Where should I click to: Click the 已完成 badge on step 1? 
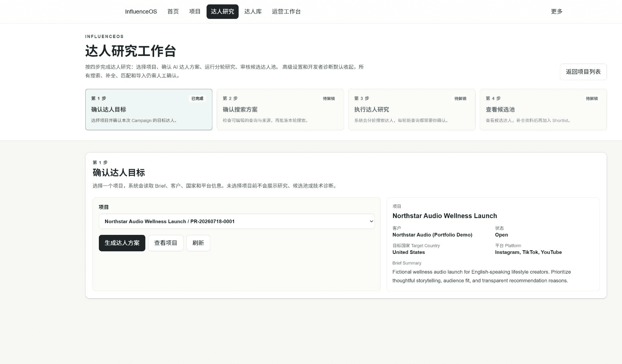(x=197, y=98)
